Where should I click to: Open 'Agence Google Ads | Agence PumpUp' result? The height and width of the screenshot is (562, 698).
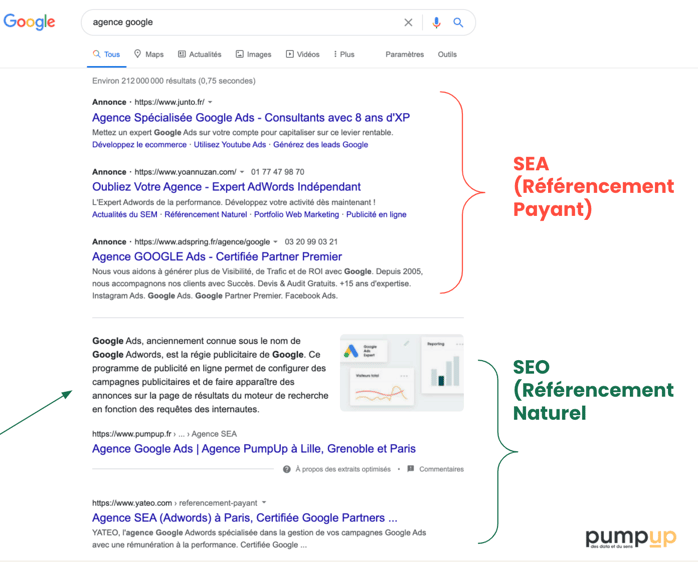click(x=254, y=448)
